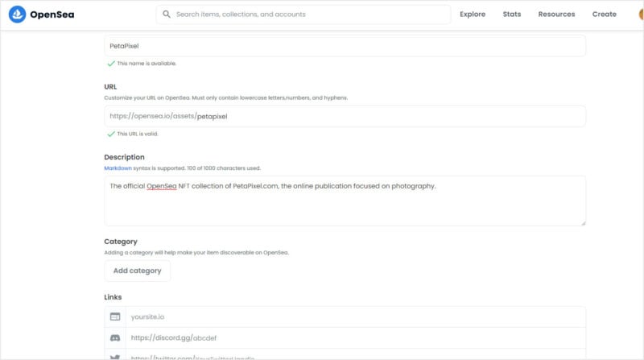Click the 'Description' section heading
Viewport: 644px width, 360px height.
pos(125,157)
